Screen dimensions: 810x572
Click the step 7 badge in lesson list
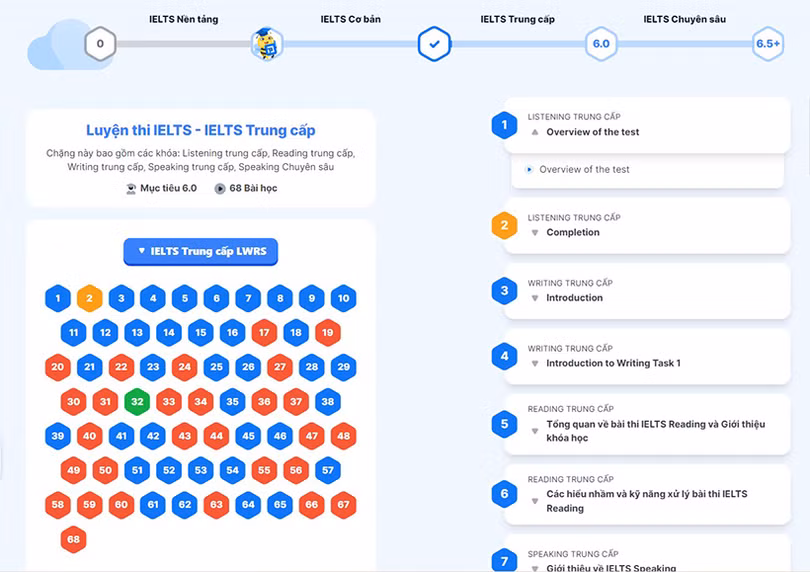pyautogui.click(x=504, y=560)
